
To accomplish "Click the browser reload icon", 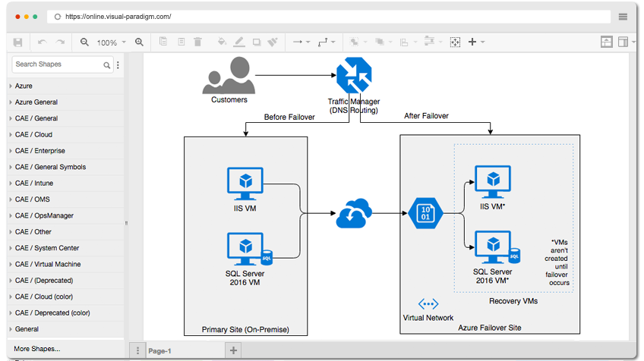I will [58, 17].
